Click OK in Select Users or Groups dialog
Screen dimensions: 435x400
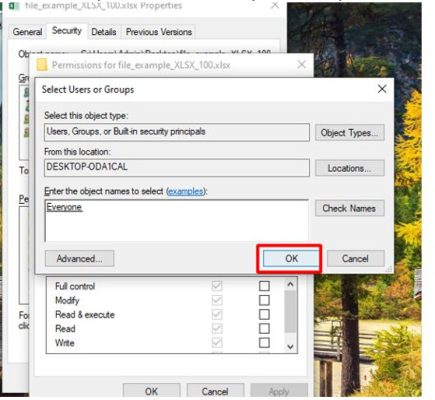pyautogui.click(x=291, y=259)
